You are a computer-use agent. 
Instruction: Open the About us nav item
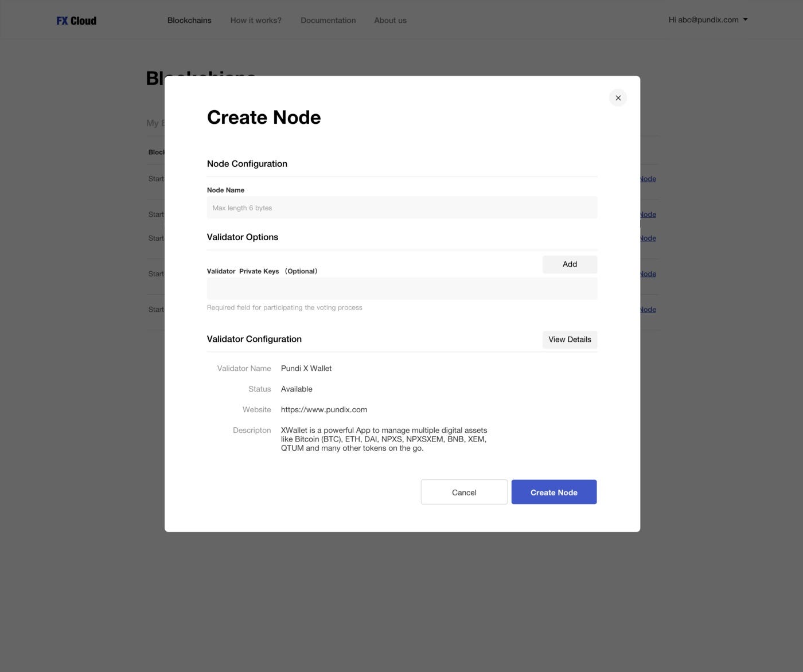[390, 20]
